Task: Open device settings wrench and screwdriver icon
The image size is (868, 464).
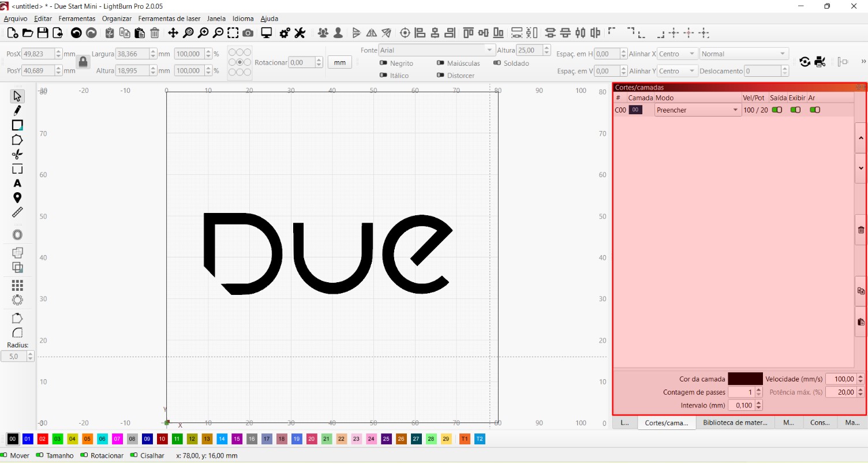Action: point(300,33)
